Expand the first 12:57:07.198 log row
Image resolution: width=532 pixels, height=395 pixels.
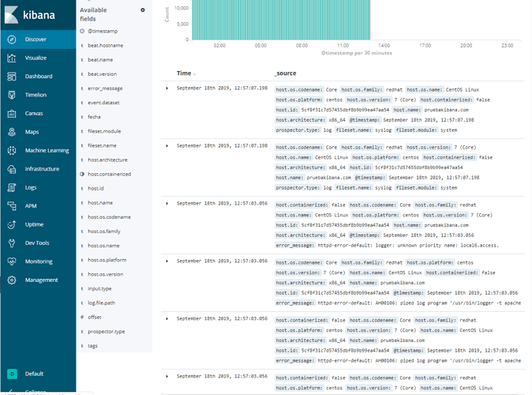167,88
